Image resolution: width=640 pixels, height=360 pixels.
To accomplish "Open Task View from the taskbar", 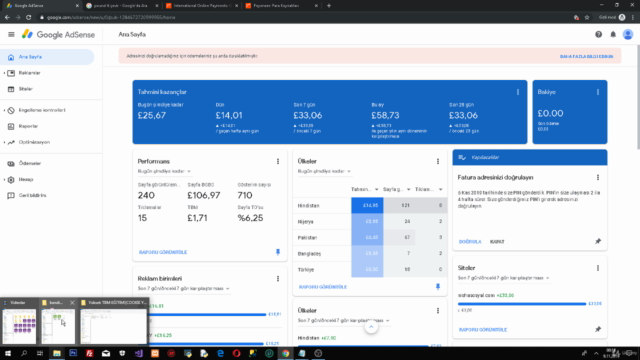I will click(40, 353).
